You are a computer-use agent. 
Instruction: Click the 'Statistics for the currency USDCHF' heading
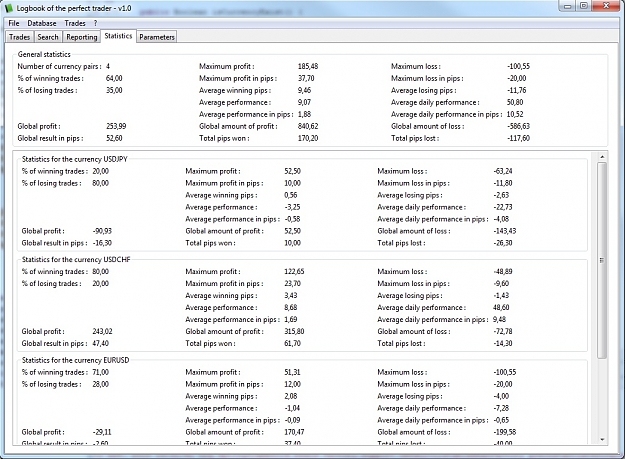click(76, 259)
